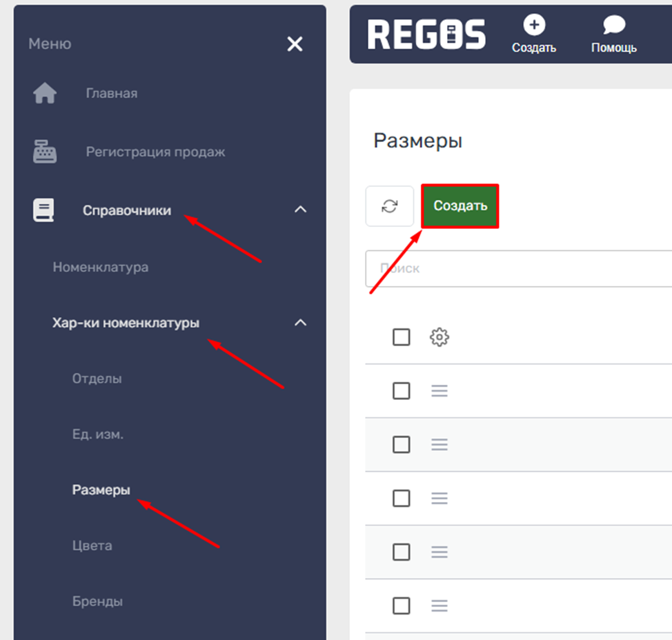Click the cash register icon for Регистрация продаж
Screen dimensions: 672x640
(45, 152)
